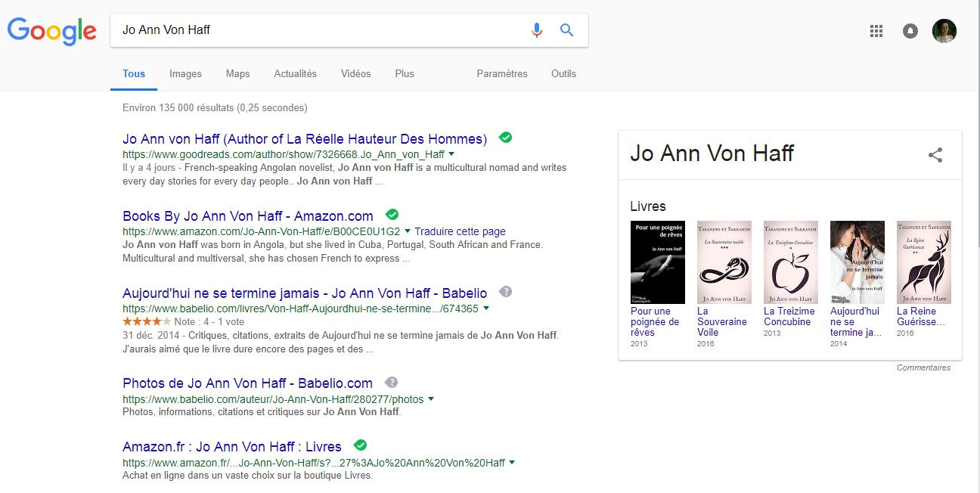Open La Souveraine Voile book cover
The width and height of the screenshot is (980, 493).
[x=724, y=262]
